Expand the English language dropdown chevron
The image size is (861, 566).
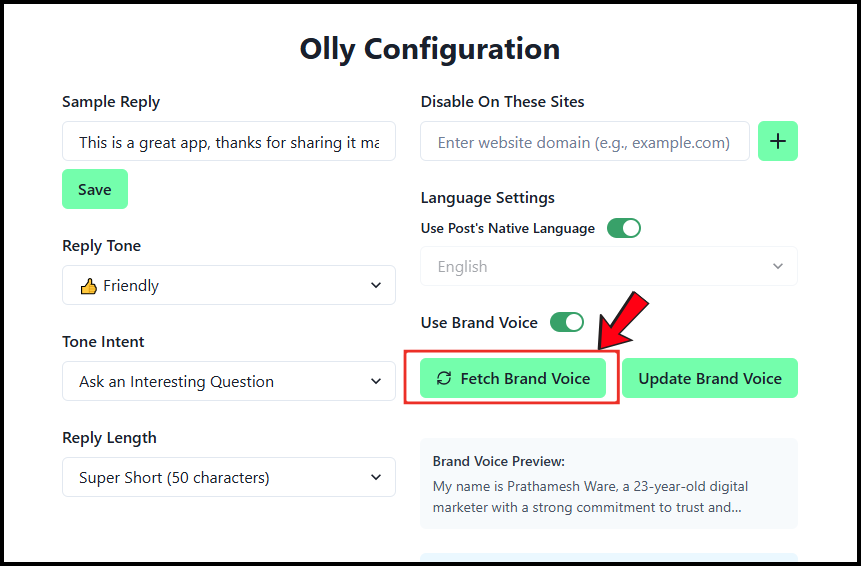778,266
